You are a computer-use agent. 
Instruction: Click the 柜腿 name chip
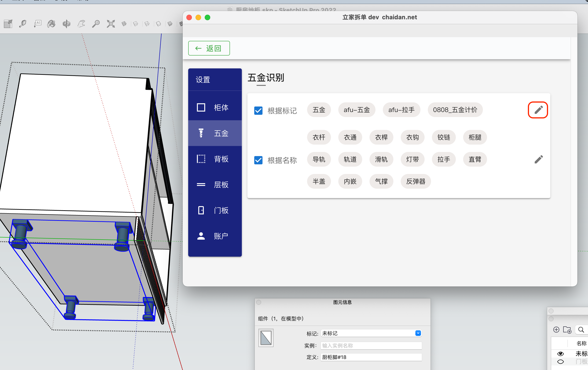click(x=475, y=137)
